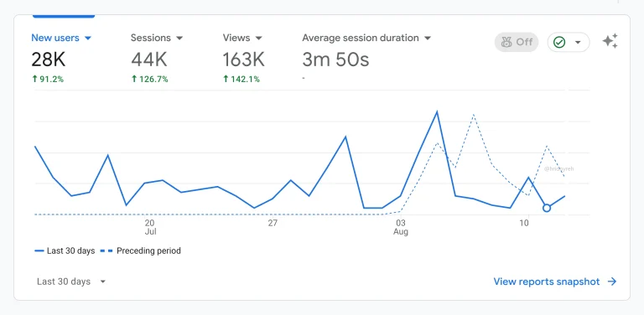This screenshot has width=644, height=315.
Task: Click the 142.1% increase indicator
Action: 241,79
